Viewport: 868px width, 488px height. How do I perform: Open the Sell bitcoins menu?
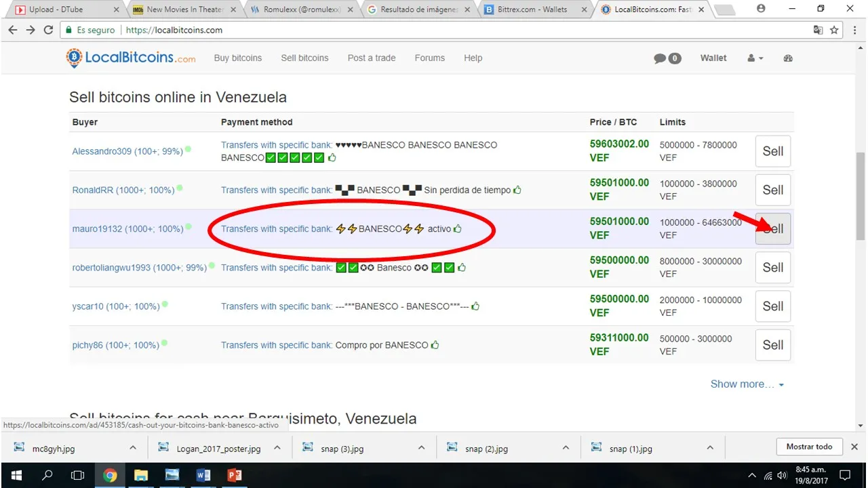pyautogui.click(x=304, y=58)
